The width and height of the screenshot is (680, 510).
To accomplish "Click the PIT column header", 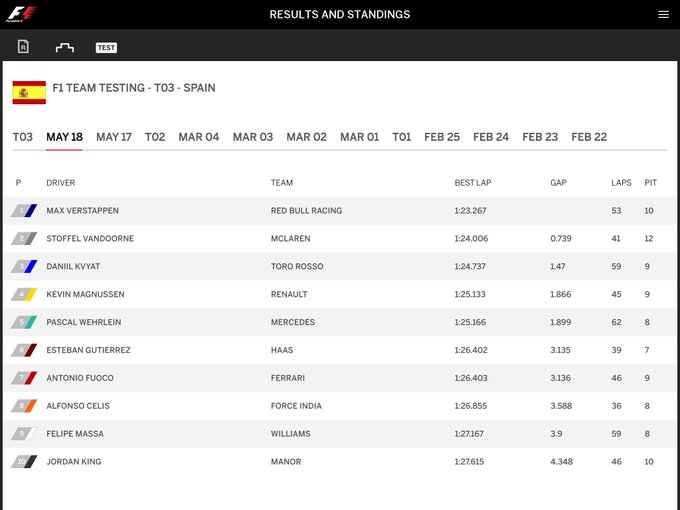I will click(651, 183).
